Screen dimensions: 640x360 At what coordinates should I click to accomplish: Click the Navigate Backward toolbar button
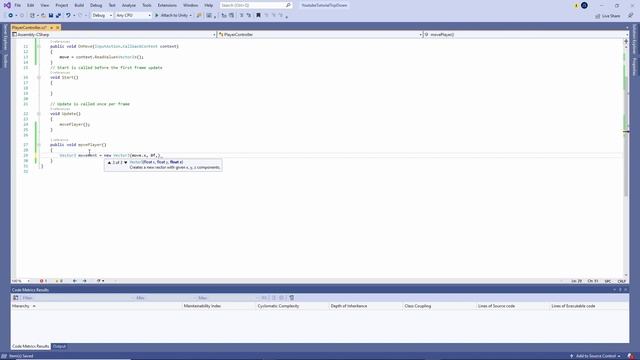pyautogui.click(x=11, y=16)
